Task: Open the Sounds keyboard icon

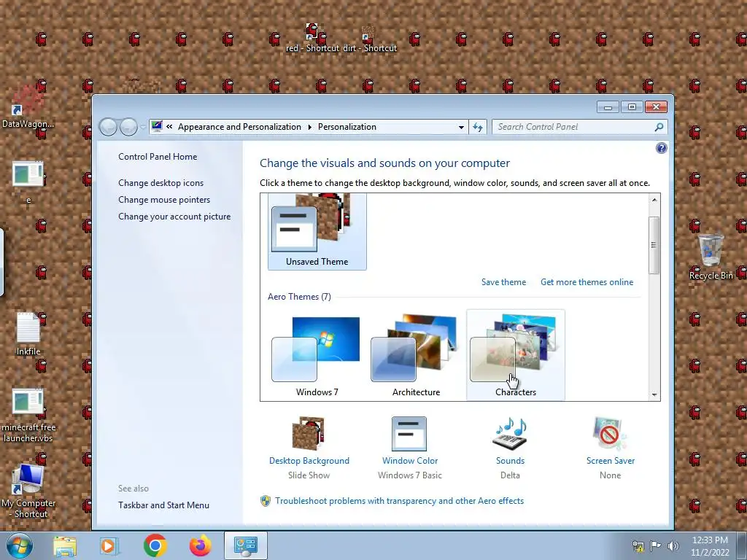Action: click(x=510, y=434)
